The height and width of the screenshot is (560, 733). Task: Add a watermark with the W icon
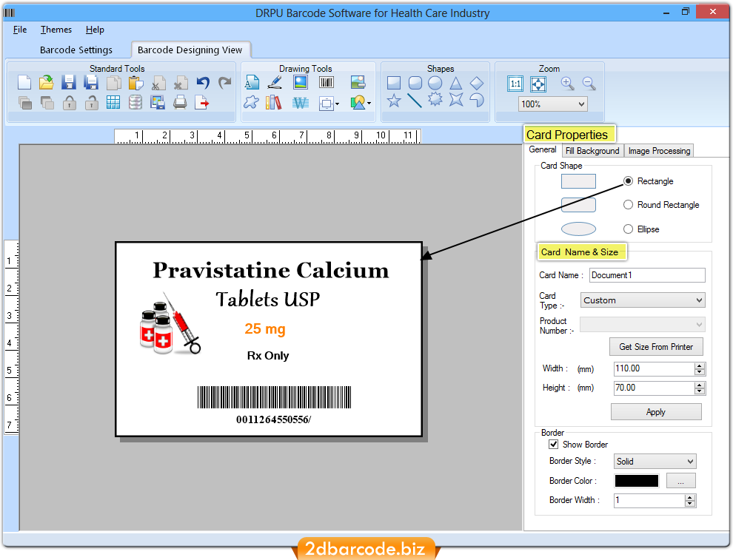(301, 103)
